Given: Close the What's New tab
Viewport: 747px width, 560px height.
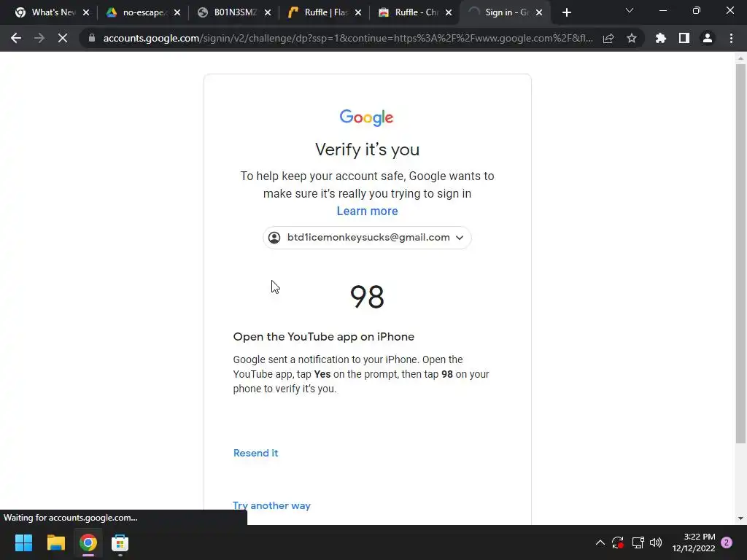Looking at the screenshot, I should tap(86, 12).
